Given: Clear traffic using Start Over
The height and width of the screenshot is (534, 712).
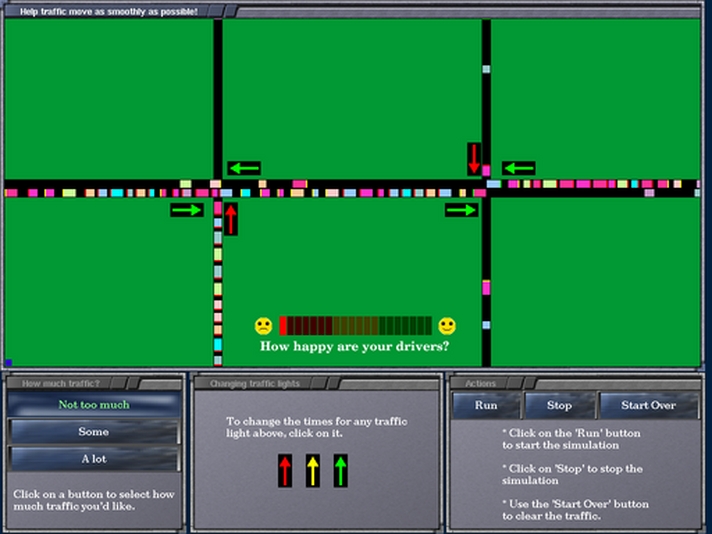Looking at the screenshot, I should [648, 405].
